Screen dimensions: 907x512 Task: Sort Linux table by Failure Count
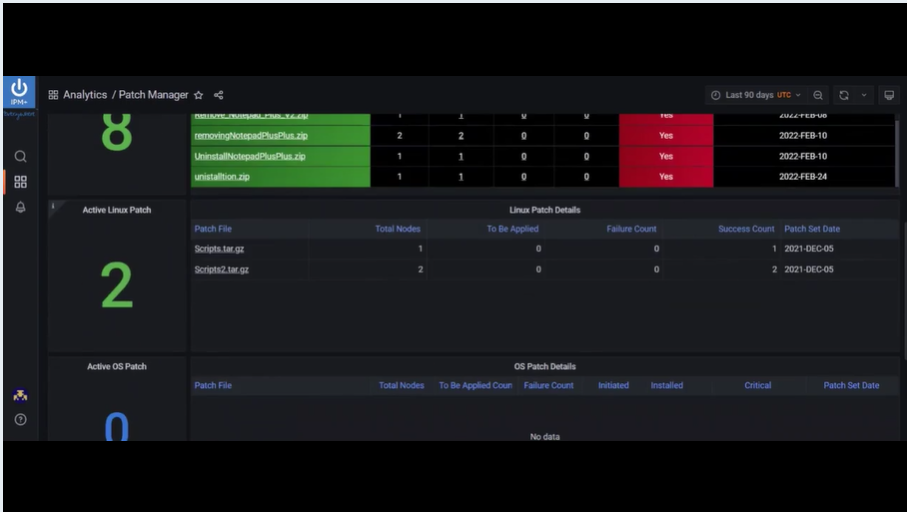pos(632,229)
